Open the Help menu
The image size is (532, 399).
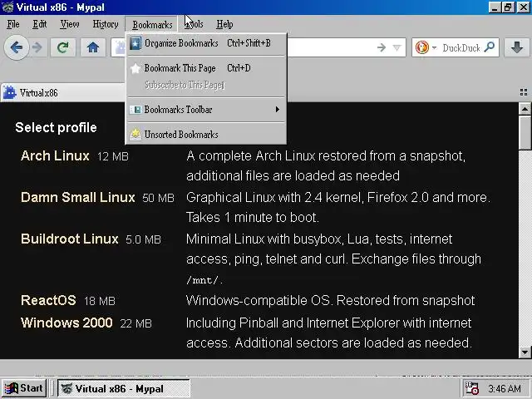point(224,24)
